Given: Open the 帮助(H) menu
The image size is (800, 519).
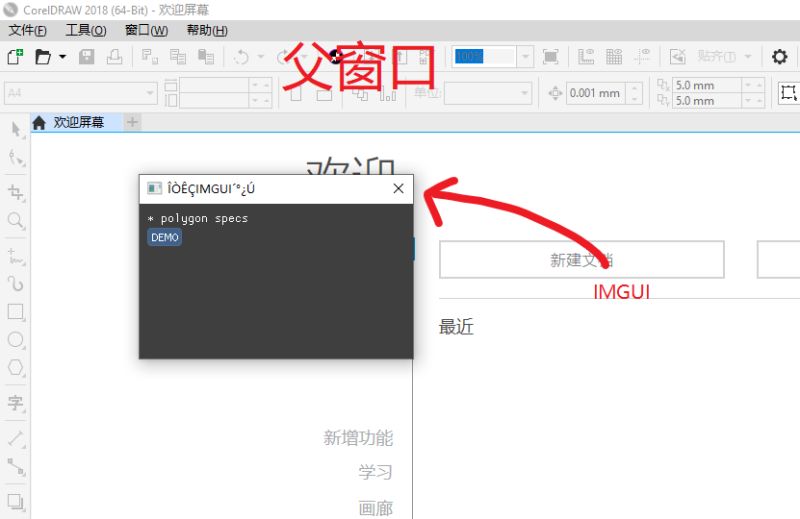Looking at the screenshot, I should point(207,31).
